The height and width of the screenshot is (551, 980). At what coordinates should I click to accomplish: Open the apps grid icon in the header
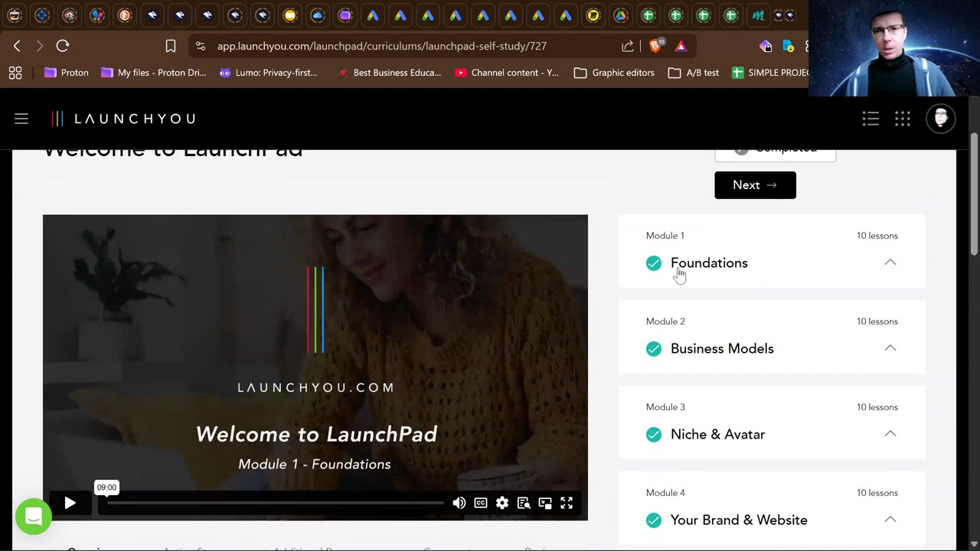(x=903, y=119)
